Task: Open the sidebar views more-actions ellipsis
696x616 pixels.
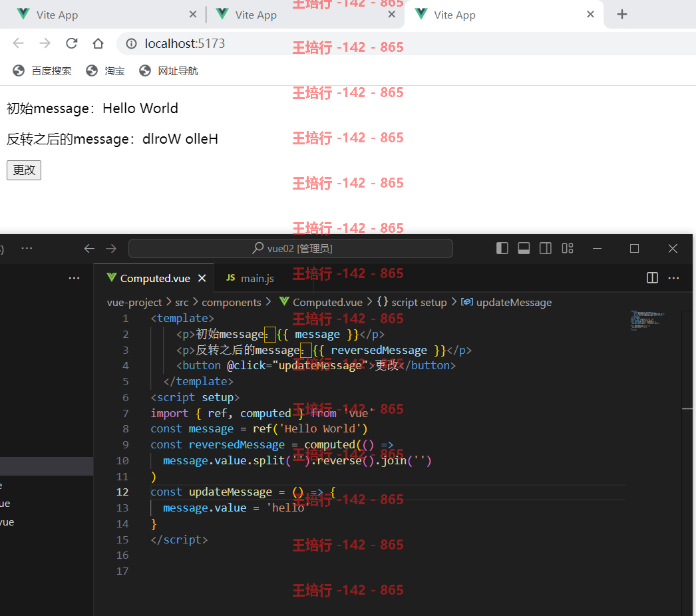Action: pyautogui.click(x=74, y=278)
